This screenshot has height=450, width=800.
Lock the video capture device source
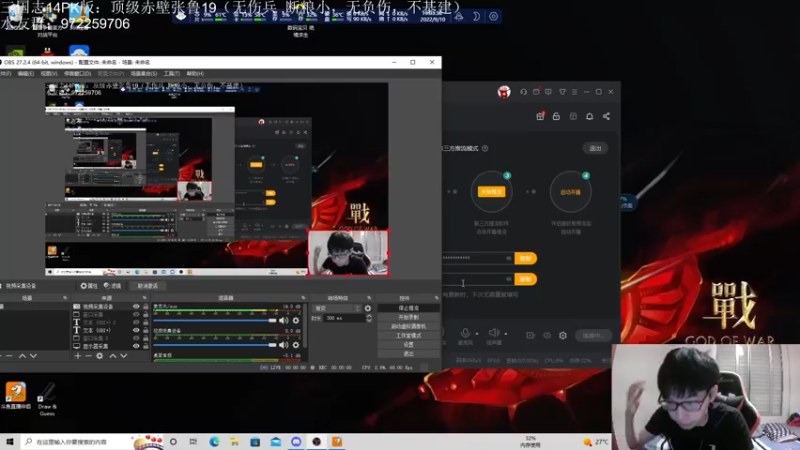tap(146, 307)
